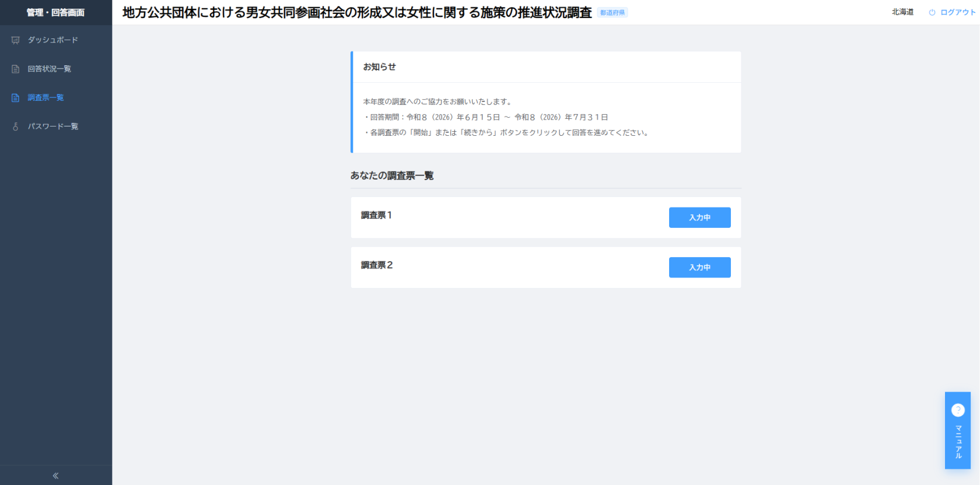The width and height of the screenshot is (980, 485).
Task: Click the 調査票2 card title
Action: pyautogui.click(x=377, y=265)
